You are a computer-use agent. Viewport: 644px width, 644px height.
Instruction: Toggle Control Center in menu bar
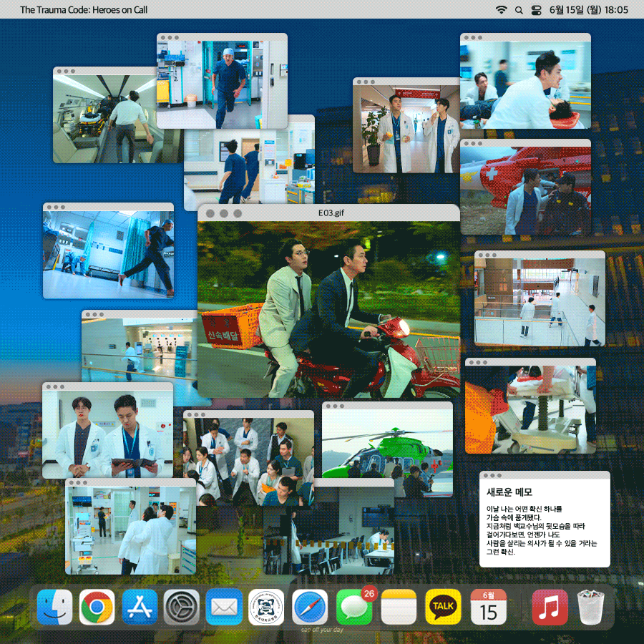click(537, 10)
